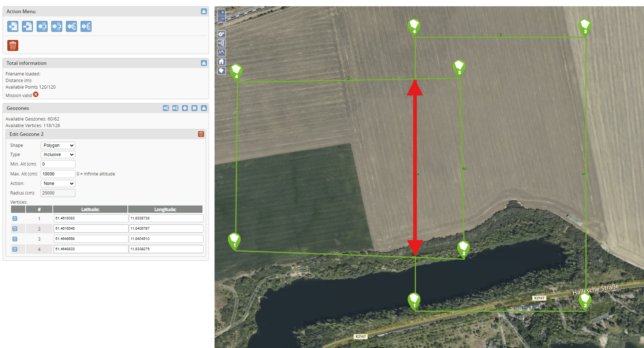Open the Action dropdown showing None
644x348 pixels.
pyautogui.click(x=58, y=184)
